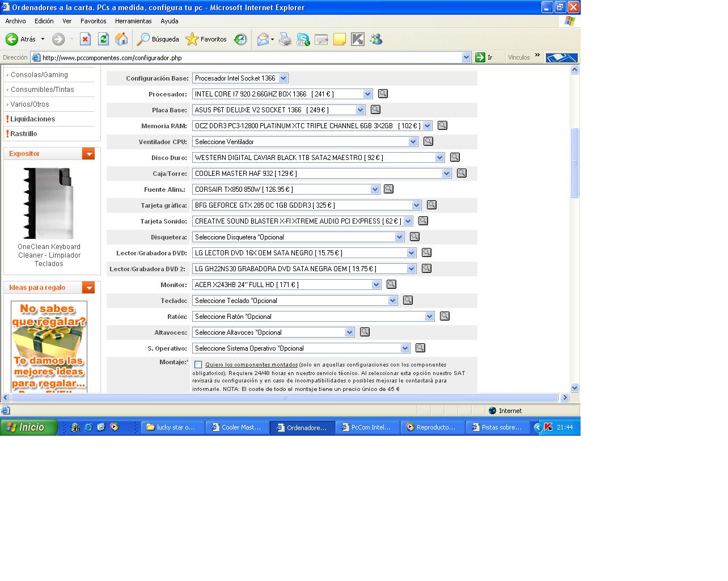The image size is (728, 581).
Task: View details icon for Tarjeta Sonido
Action: pyautogui.click(x=423, y=221)
